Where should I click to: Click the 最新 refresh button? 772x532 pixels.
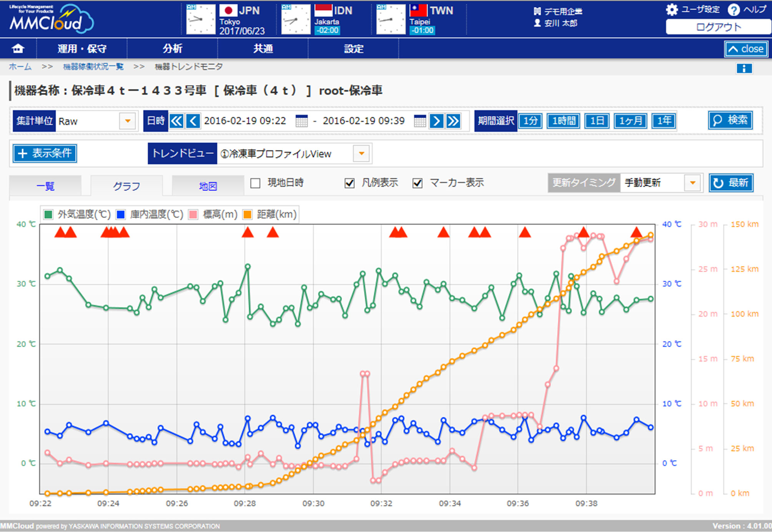coord(731,183)
